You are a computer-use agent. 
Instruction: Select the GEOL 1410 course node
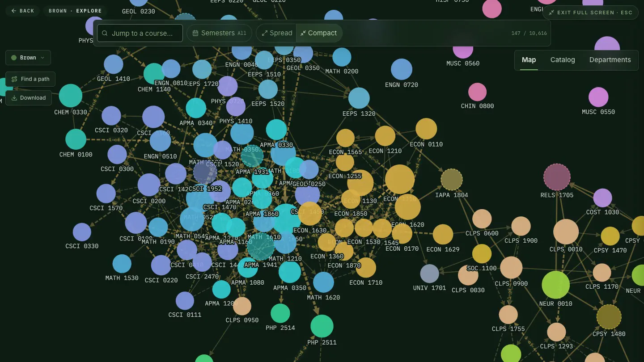[x=114, y=64]
